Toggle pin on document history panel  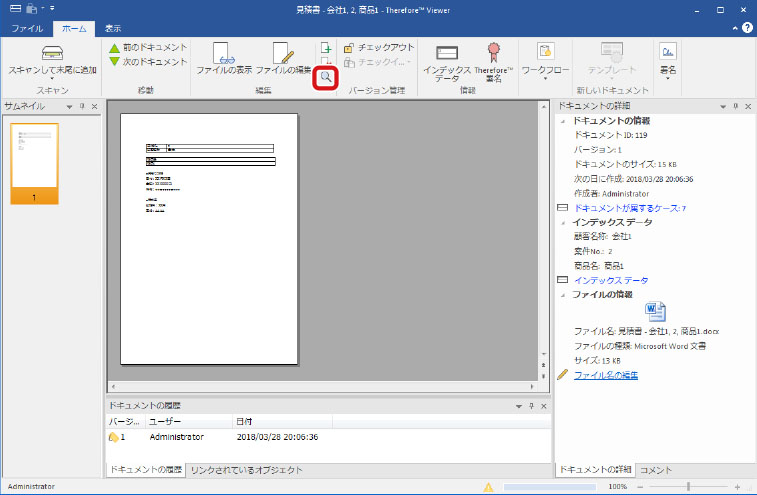[532, 406]
